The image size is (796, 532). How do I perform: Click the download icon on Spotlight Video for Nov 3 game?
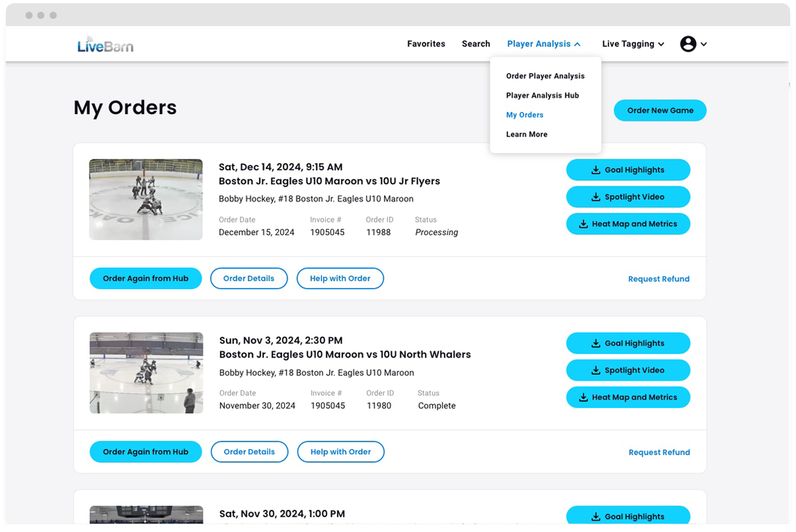pyautogui.click(x=595, y=370)
